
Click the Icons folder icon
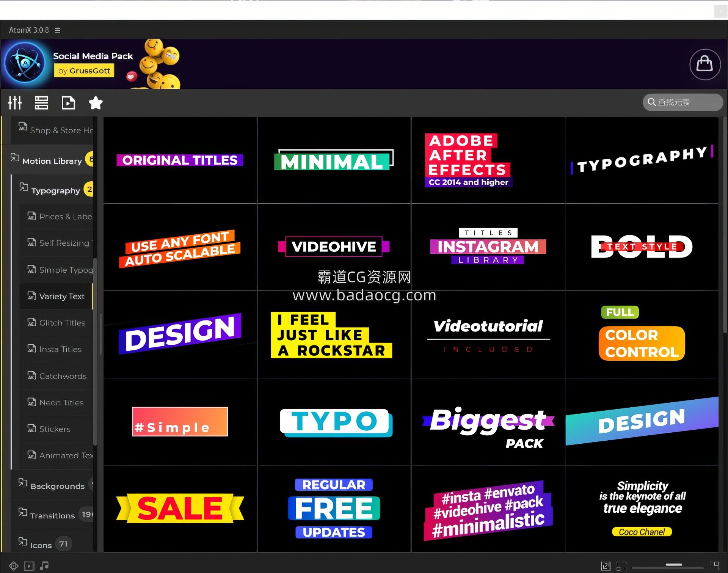tap(23, 542)
